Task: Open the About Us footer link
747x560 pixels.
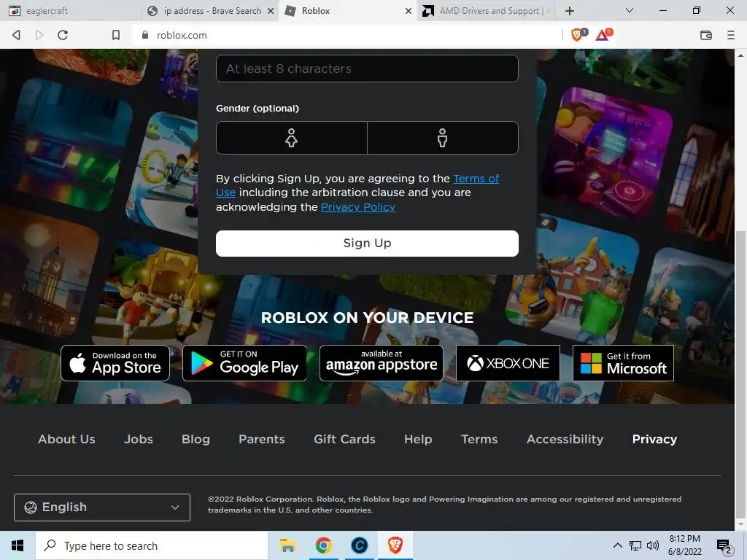Action: click(66, 439)
